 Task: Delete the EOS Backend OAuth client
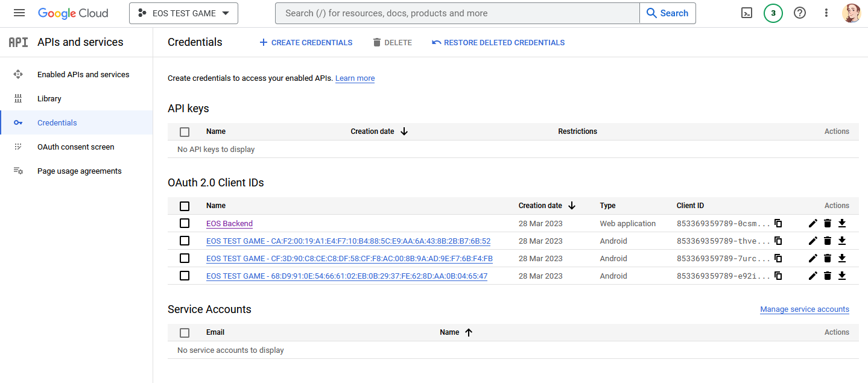click(827, 223)
